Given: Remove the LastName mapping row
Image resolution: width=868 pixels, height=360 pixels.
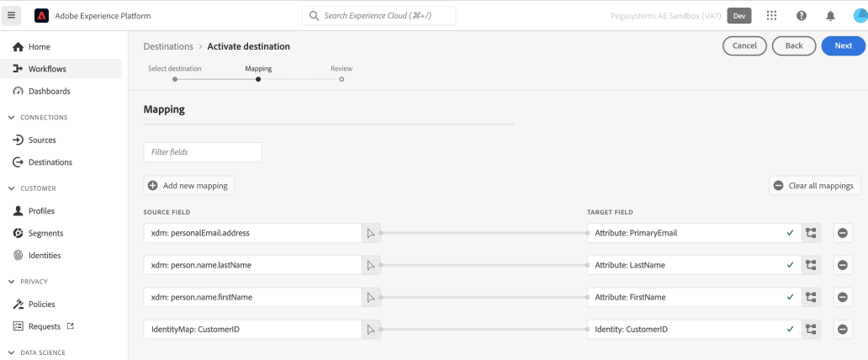Looking at the screenshot, I should tap(843, 265).
